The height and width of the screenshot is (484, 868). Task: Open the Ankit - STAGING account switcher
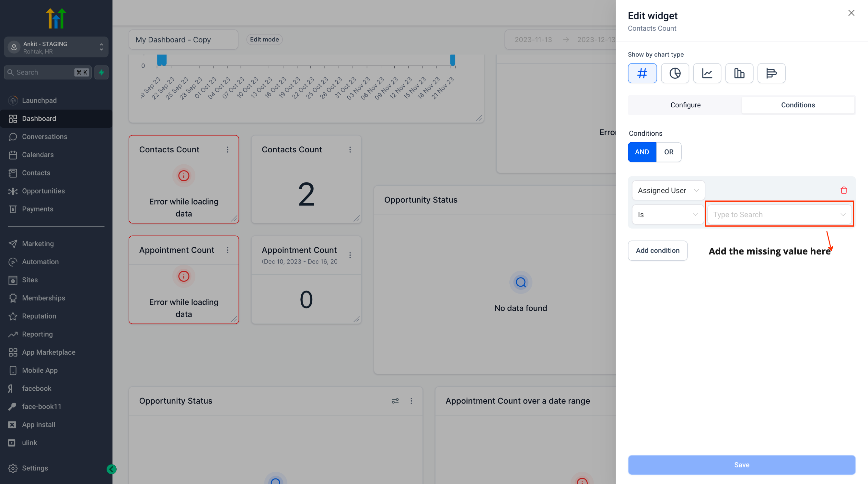pos(56,47)
